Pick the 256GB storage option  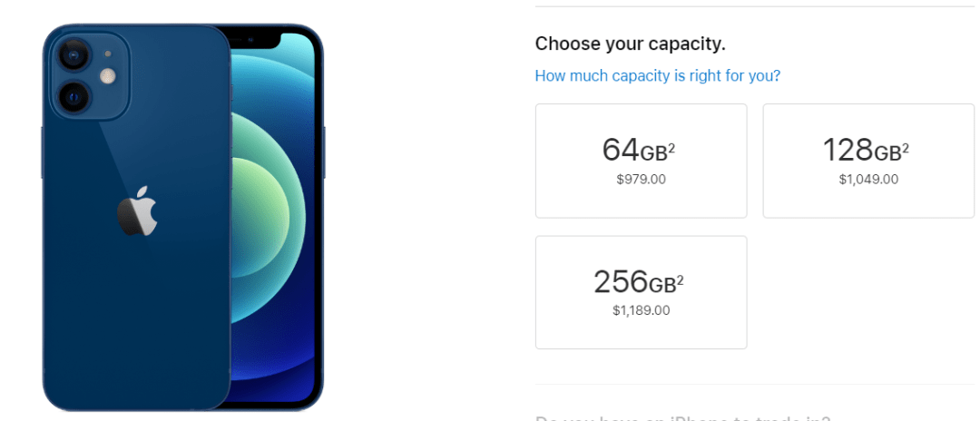click(x=641, y=292)
